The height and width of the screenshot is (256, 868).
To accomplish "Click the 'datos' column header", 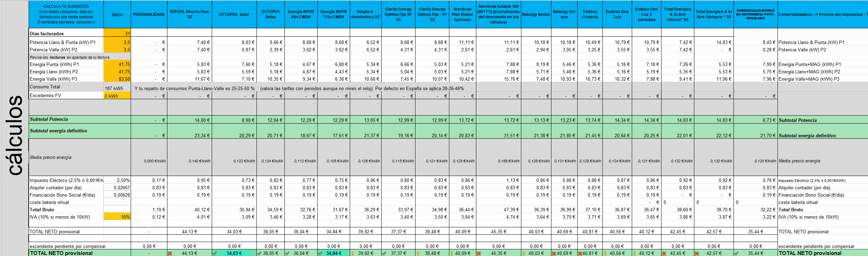I will (x=117, y=14).
